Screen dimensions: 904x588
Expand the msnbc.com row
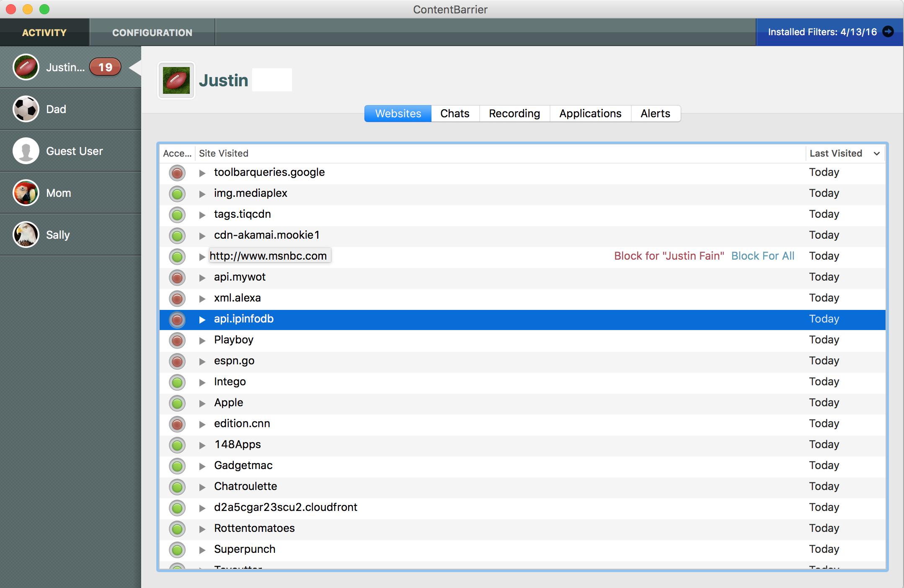(x=202, y=257)
